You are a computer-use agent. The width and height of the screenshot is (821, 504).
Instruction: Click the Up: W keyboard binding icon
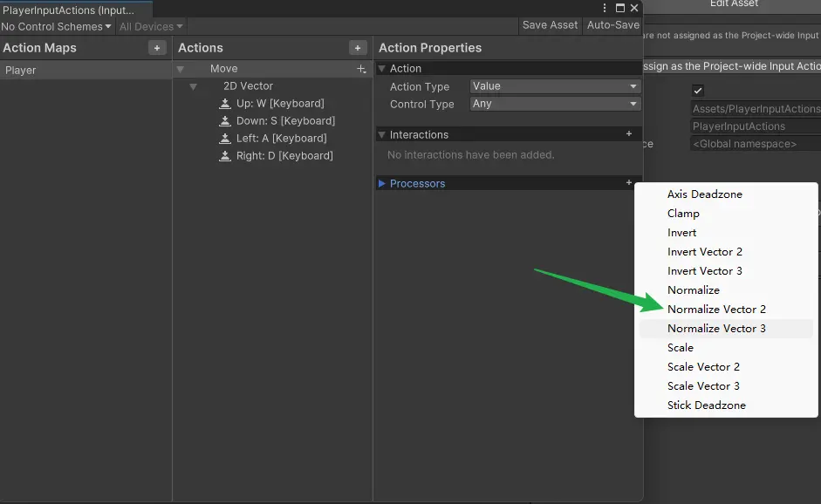tap(225, 104)
